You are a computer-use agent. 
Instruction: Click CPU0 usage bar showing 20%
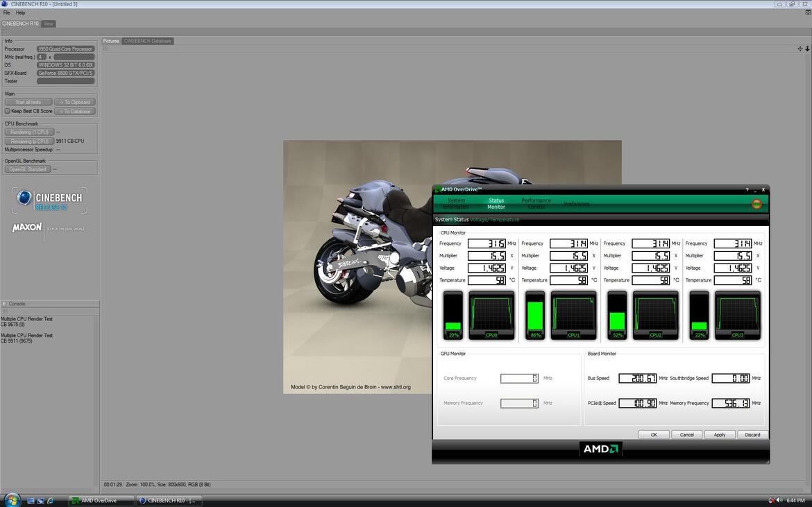(x=453, y=315)
